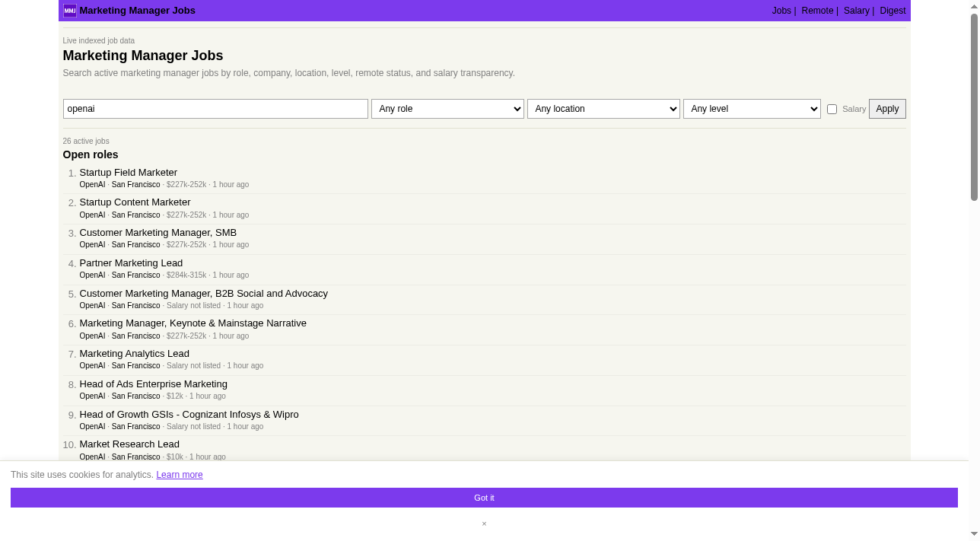Click OpenAI under Startup Field Marketer

coord(92,185)
